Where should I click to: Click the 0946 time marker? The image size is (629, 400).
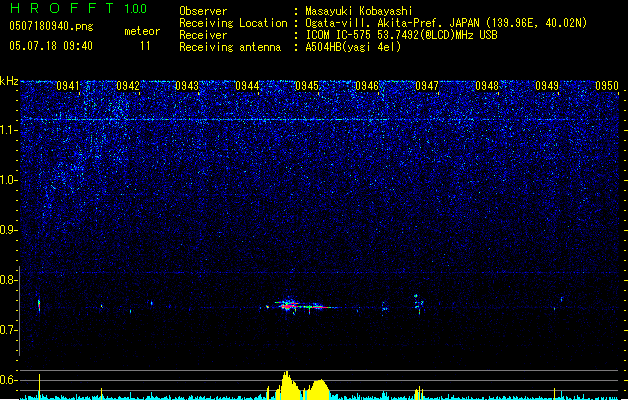[367, 86]
